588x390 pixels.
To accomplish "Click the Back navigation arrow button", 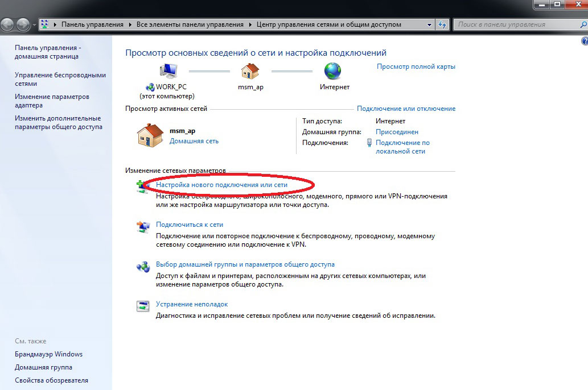I will click(x=7, y=24).
